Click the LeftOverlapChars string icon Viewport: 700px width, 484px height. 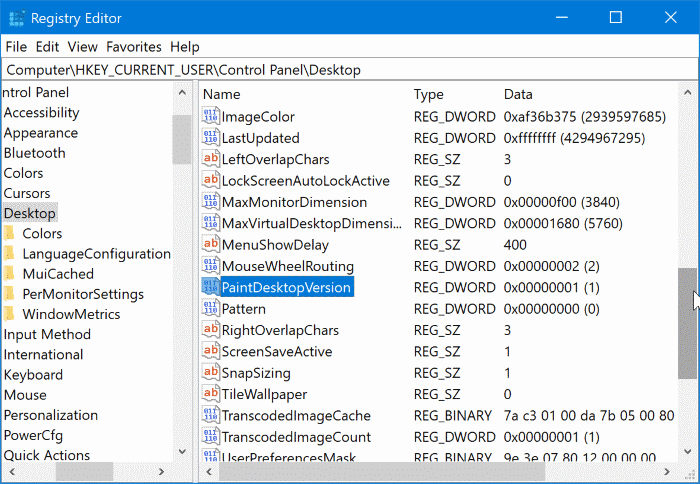[x=210, y=159]
